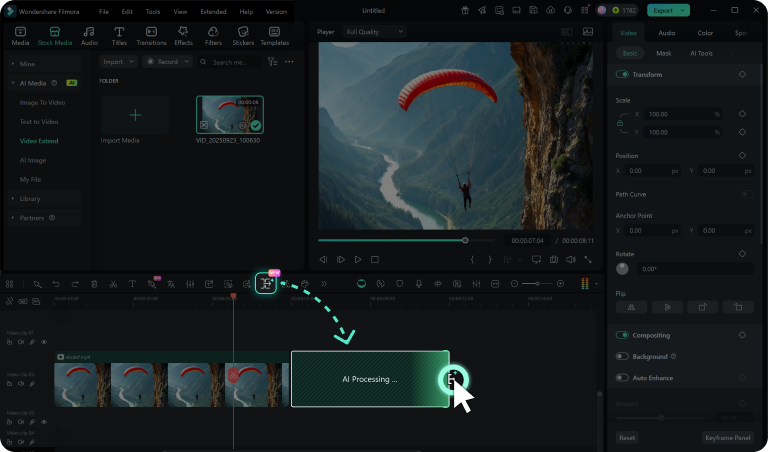Screen dimensions: 768x452
Task: Take a snapshot with camera icon
Action: tap(552, 259)
